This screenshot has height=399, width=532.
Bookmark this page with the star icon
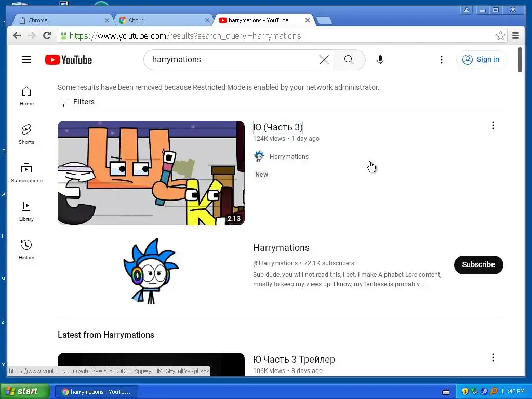click(x=500, y=36)
